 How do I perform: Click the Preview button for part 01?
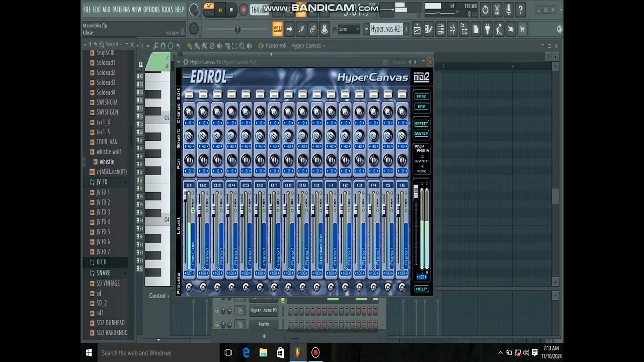pos(189,287)
